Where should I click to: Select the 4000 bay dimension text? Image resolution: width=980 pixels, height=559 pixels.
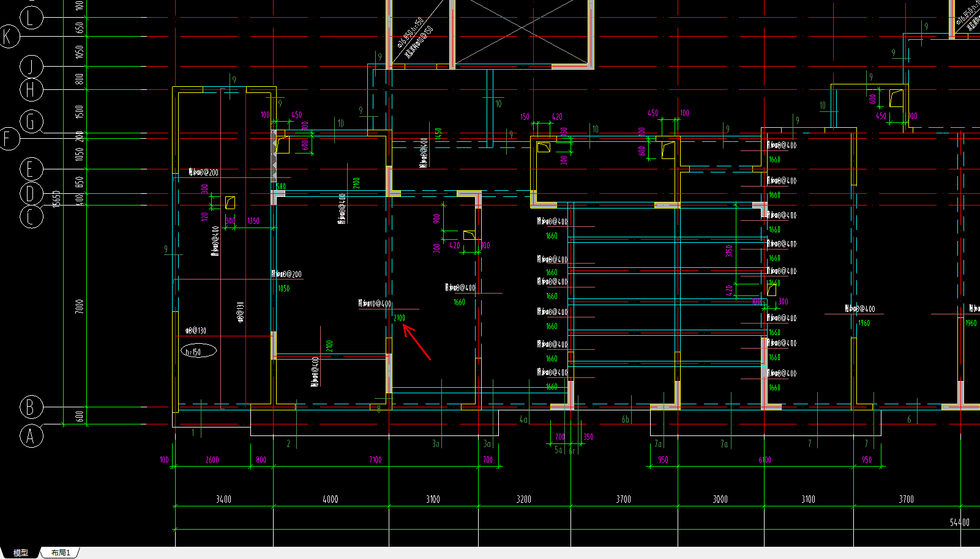click(x=331, y=499)
